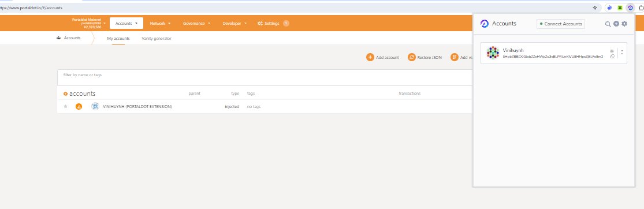The height and width of the screenshot is (209, 644).
Task: Click the blue extension icon in browser toolbar
Action: 610,8
